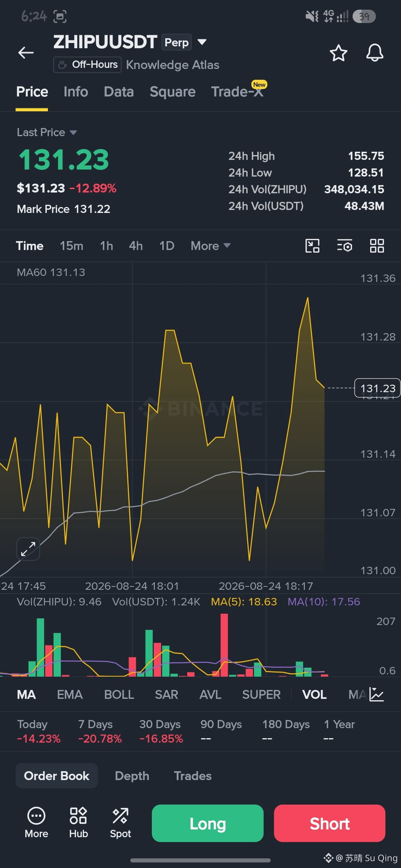This screenshot has height=868, width=401.
Task: Tap the red Short button
Action: click(330, 823)
